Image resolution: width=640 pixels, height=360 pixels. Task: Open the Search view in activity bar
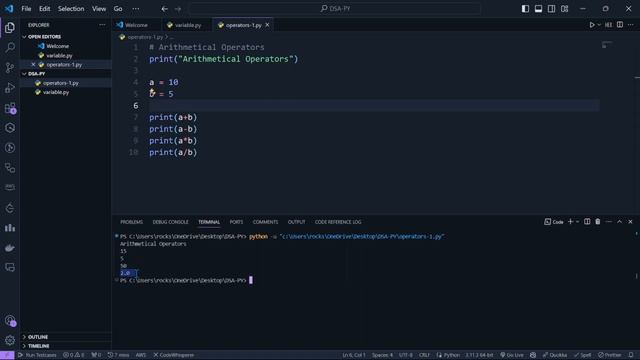pos(10,47)
